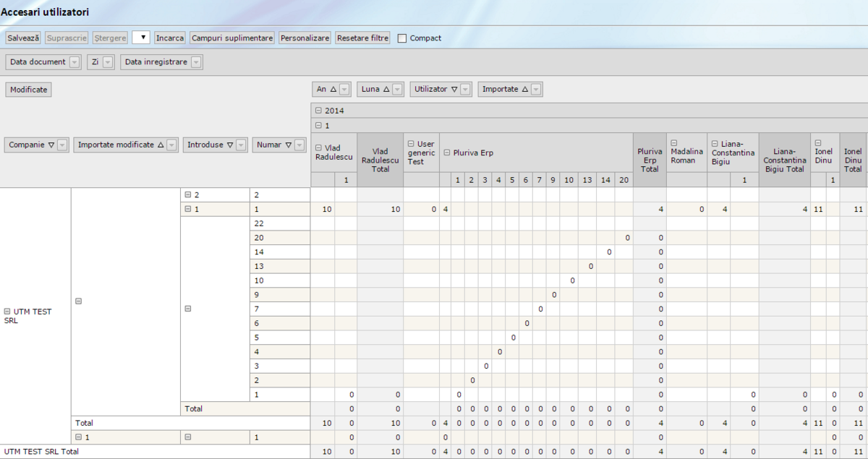Collapse the 2014 year group

tap(319, 111)
